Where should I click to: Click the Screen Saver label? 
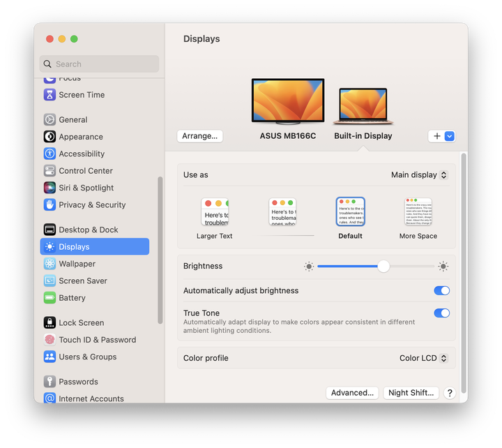83,281
